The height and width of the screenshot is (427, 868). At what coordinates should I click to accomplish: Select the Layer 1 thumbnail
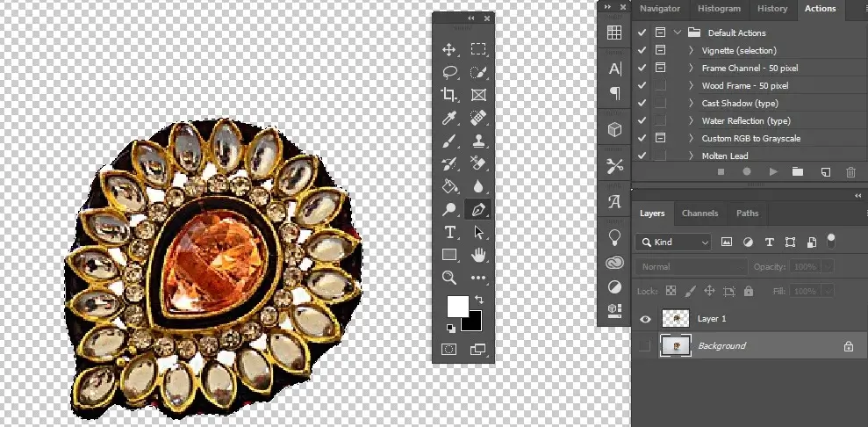[x=676, y=318]
